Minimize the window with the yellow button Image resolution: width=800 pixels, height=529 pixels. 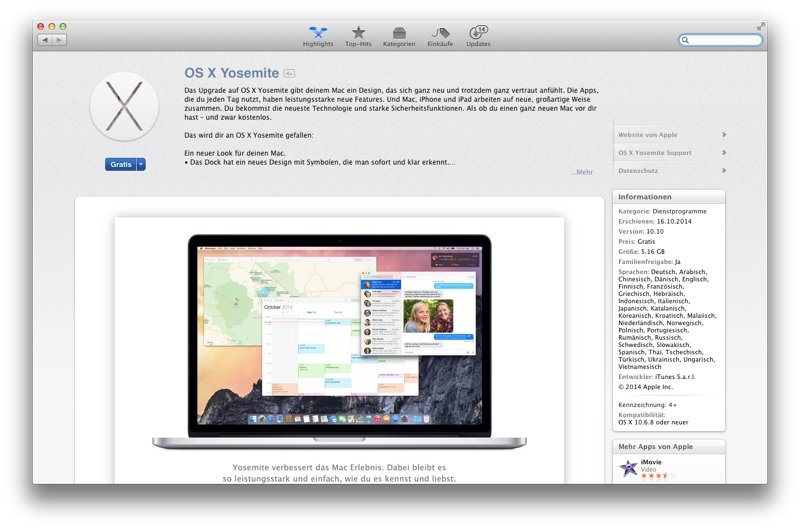[52, 26]
